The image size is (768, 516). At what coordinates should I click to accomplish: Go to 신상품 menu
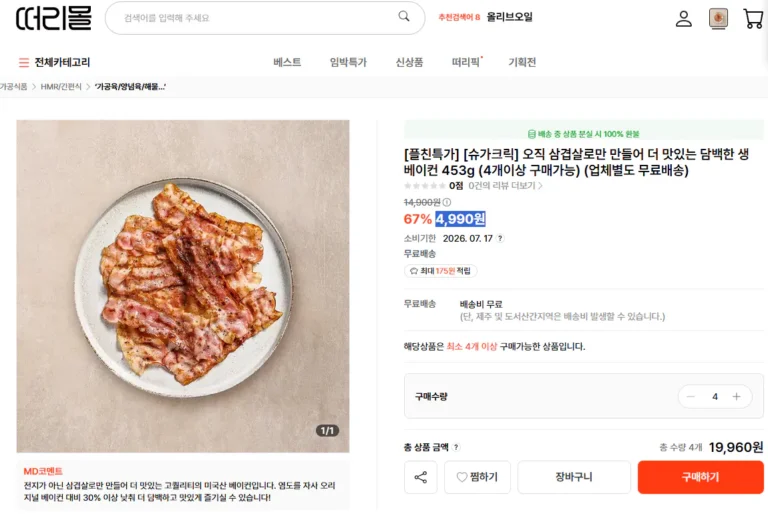click(409, 62)
